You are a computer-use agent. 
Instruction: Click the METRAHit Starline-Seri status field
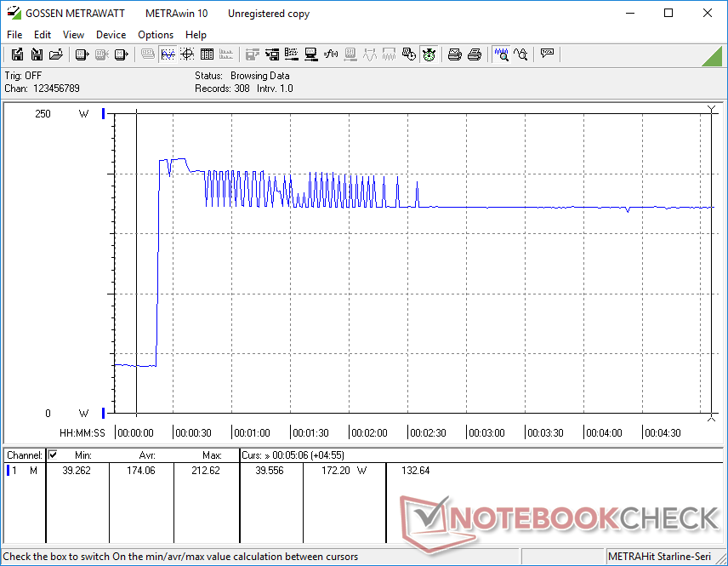click(x=659, y=557)
